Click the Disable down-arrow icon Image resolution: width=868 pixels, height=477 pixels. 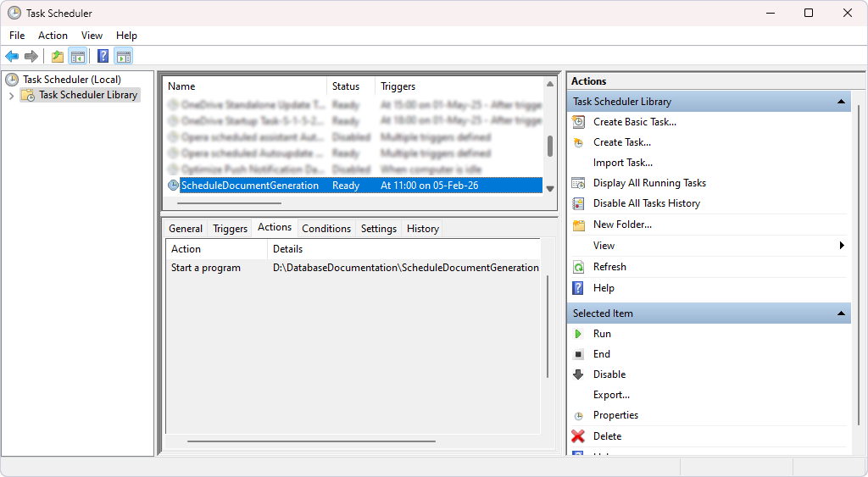pyautogui.click(x=578, y=374)
